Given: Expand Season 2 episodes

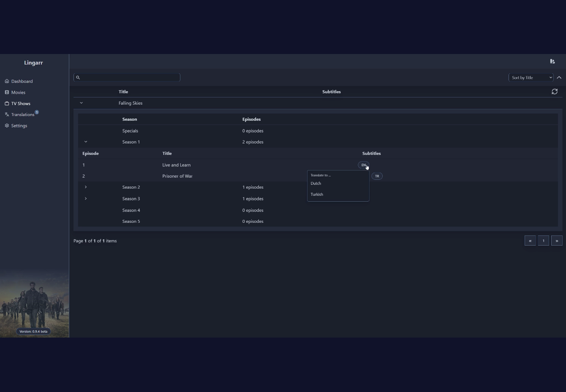Looking at the screenshot, I should point(86,187).
